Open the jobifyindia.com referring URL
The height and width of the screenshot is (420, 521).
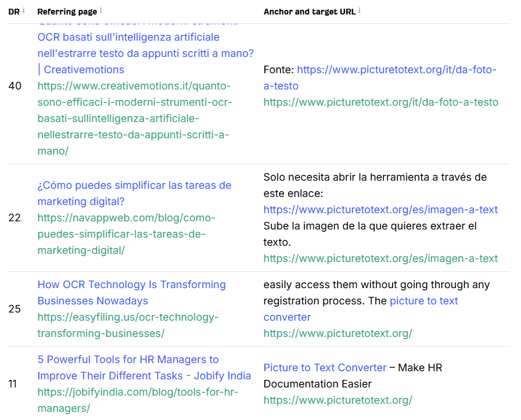click(138, 400)
